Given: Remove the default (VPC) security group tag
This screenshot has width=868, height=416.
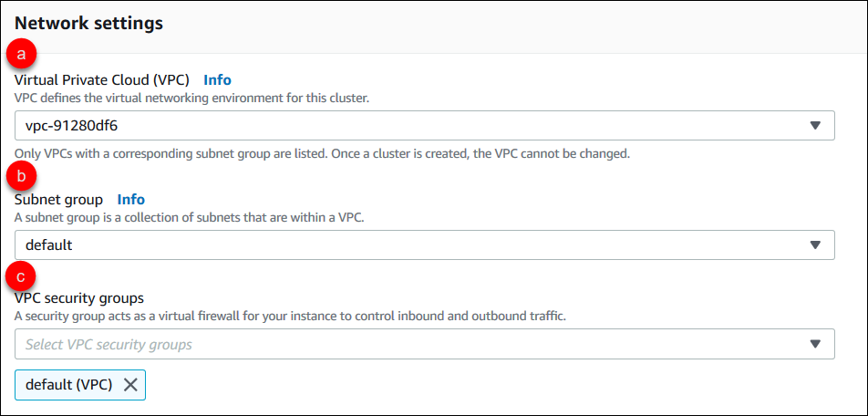Looking at the screenshot, I should (x=130, y=384).
